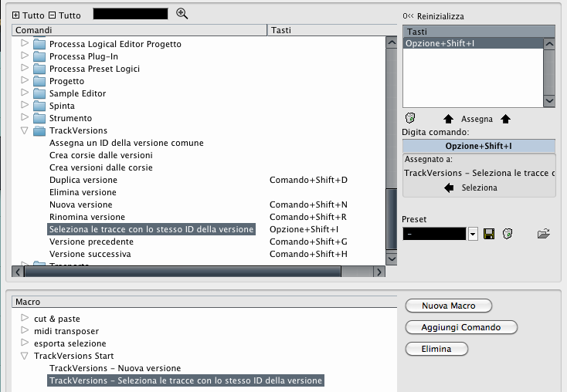Click commands list scroll down arrow
Screen dimensions: 567x392
click(392, 259)
